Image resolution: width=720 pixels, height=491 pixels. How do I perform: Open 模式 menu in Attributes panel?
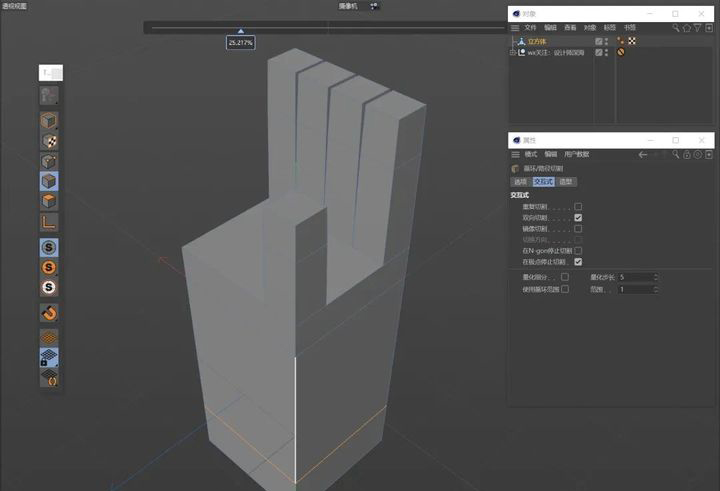click(x=530, y=155)
